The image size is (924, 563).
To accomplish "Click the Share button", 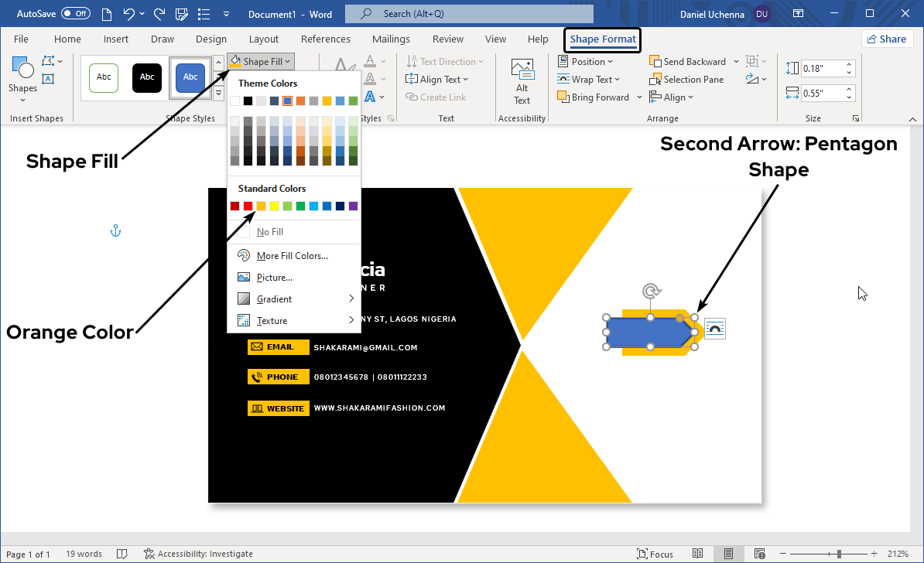I will [x=887, y=39].
